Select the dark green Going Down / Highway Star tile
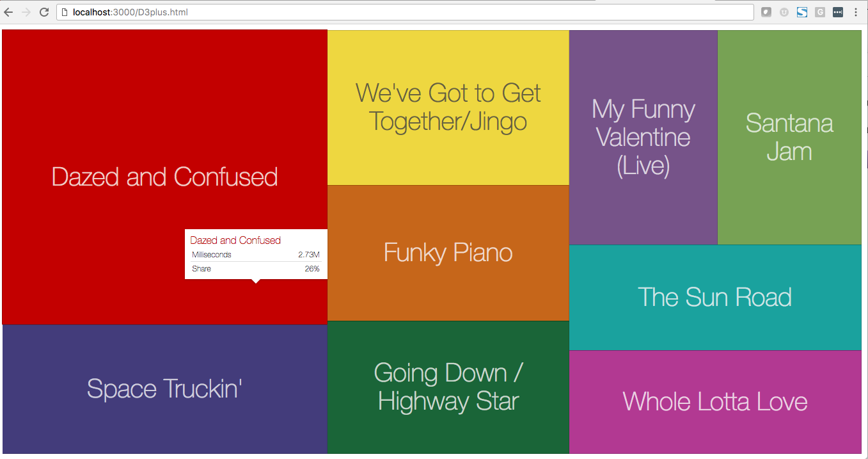 pyautogui.click(x=448, y=387)
